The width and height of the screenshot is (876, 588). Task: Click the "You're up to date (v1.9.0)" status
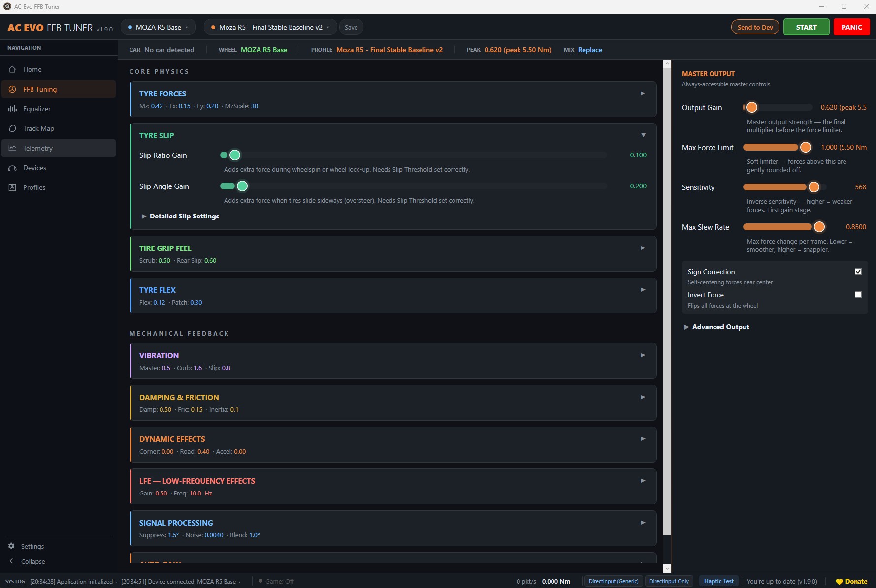(782, 581)
